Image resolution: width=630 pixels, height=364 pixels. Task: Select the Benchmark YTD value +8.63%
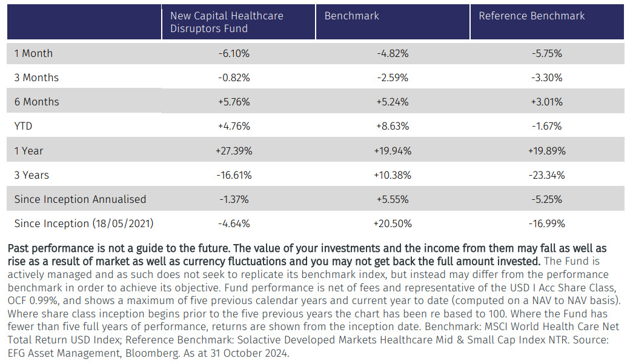393,126
